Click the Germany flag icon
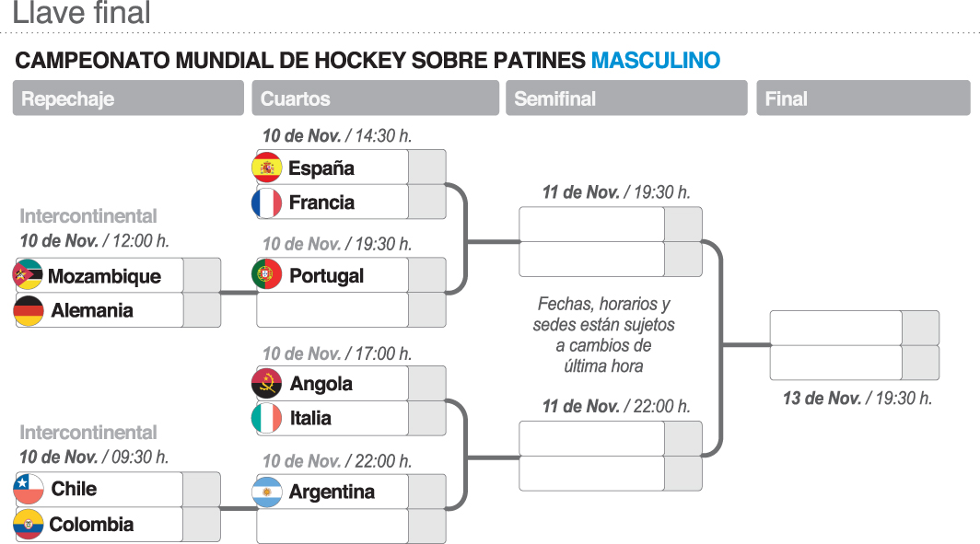Screen dimensions: 980x544 [29, 310]
